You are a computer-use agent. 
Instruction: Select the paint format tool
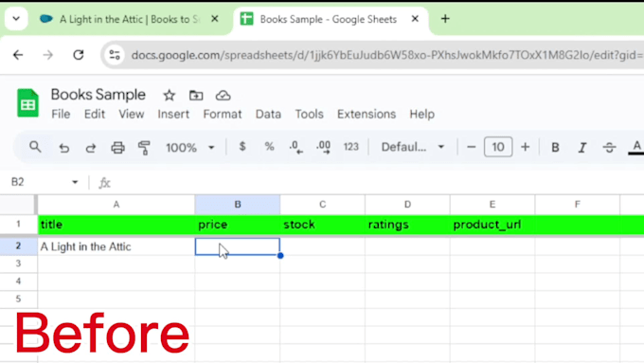[144, 147]
